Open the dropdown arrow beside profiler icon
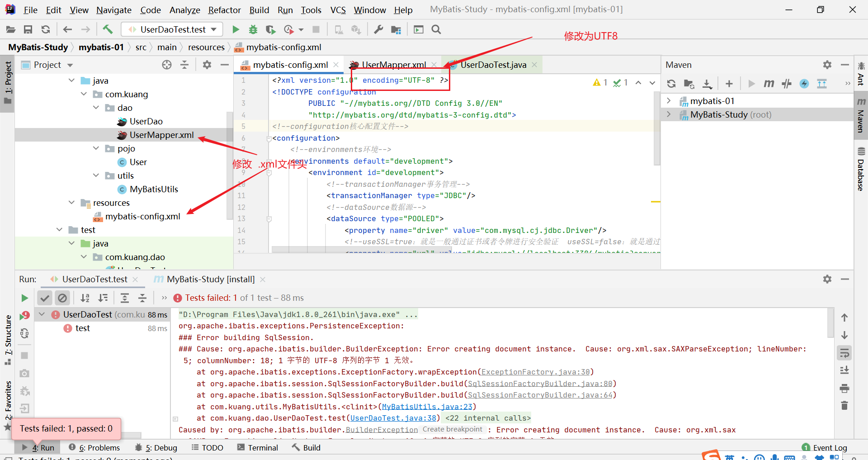Screen dimensions: 868x460 [x=301, y=30]
